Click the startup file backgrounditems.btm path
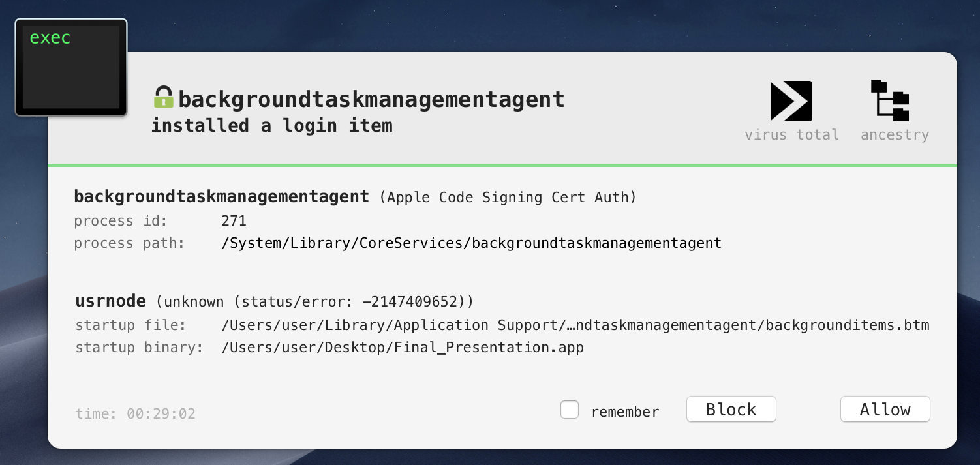The width and height of the screenshot is (980, 465). [575, 325]
